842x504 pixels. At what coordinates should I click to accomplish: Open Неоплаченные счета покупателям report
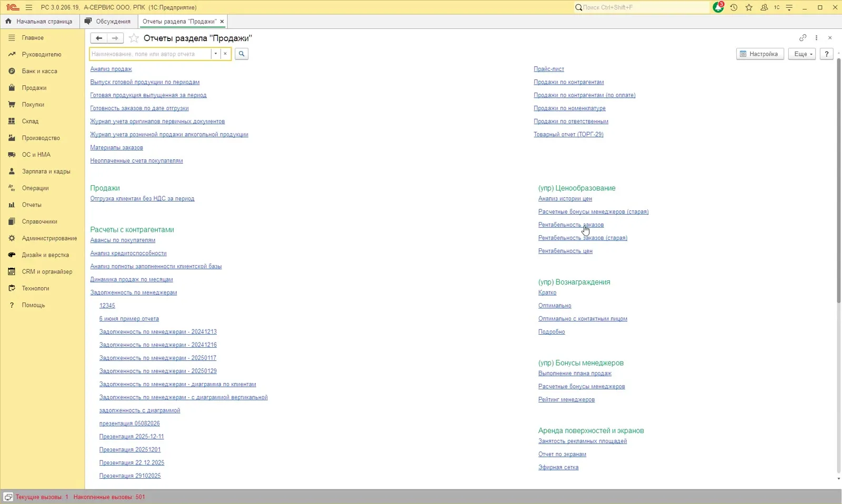136,160
